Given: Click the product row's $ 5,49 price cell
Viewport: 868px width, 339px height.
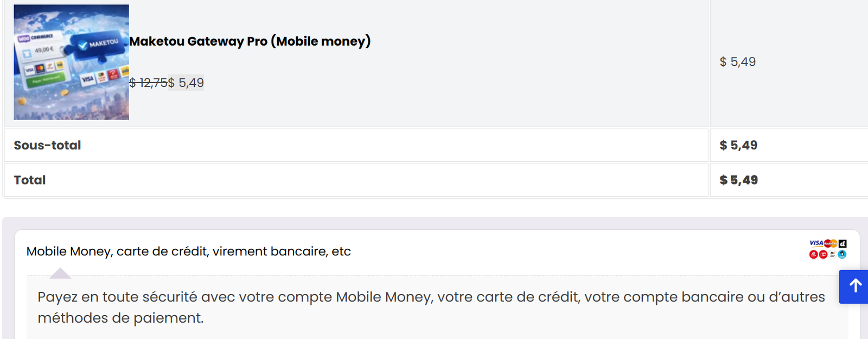Looking at the screenshot, I should point(737,62).
